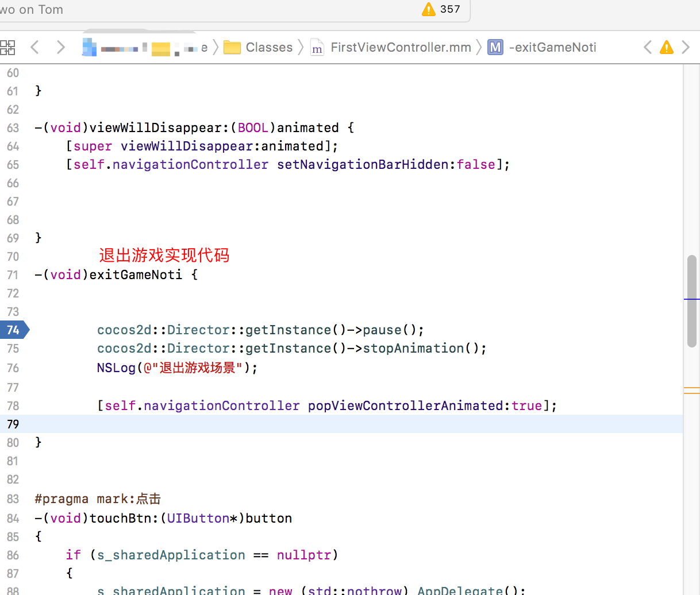Viewport: 700px width, 595px height.
Task: Click line number 63 in the gutter
Action: click(x=13, y=127)
